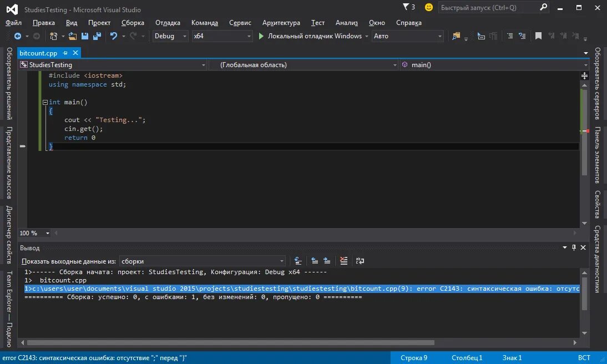Open the Файл menu

[x=13, y=23]
